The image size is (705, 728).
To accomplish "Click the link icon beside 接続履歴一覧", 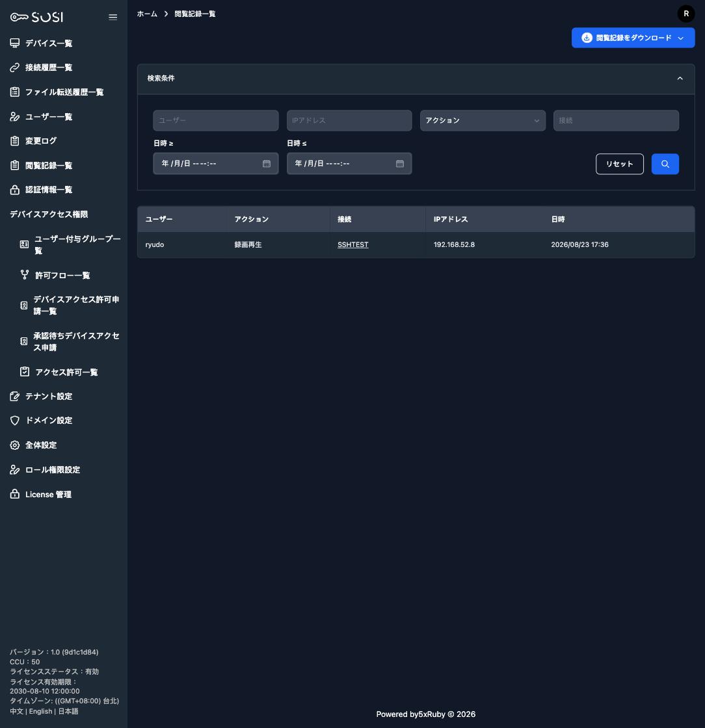I will (x=15, y=68).
